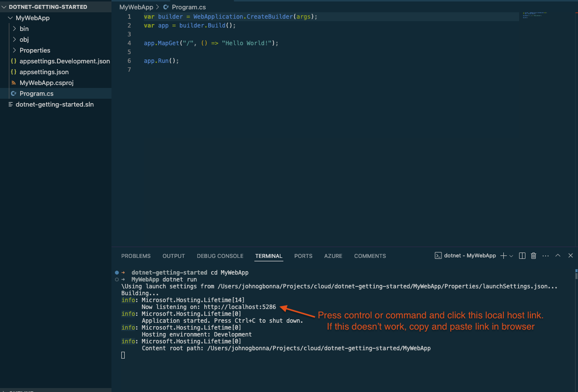This screenshot has width=578, height=392.
Task: Click MapGet on line 4
Action: (168, 43)
